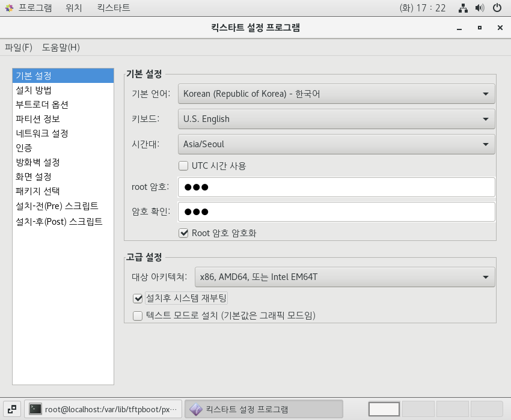This screenshot has width=511, height=420.
Task: Open the 프로그램 applications menu
Action: pyautogui.click(x=35, y=7)
